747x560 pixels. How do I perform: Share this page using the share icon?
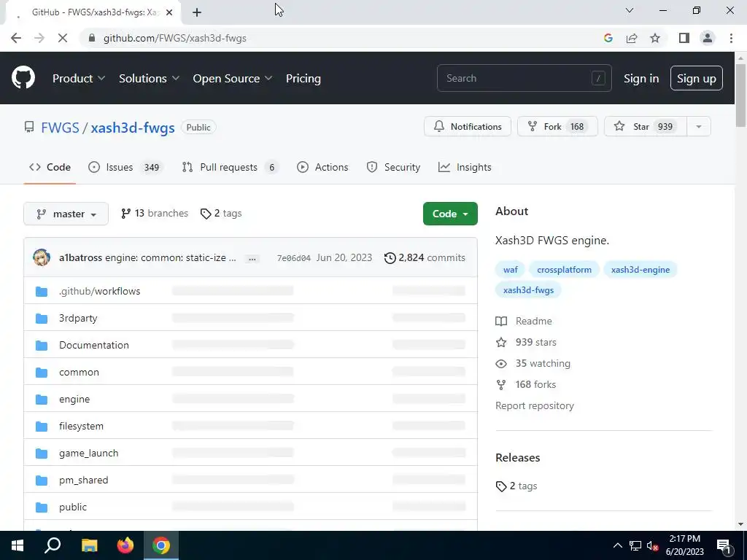pos(632,38)
